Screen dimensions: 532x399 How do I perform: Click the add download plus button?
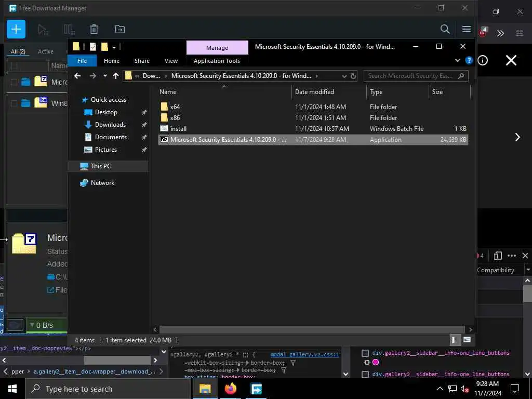tap(16, 29)
